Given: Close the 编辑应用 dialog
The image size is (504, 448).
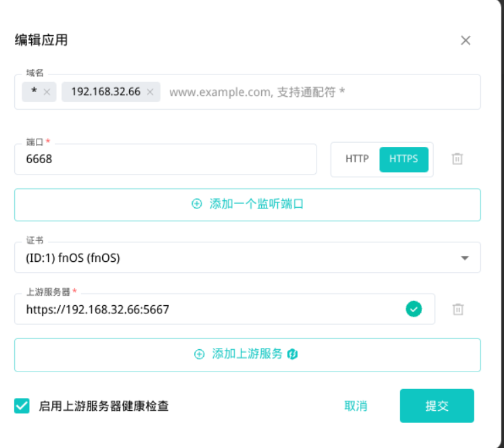Looking at the screenshot, I should pyautogui.click(x=465, y=41).
